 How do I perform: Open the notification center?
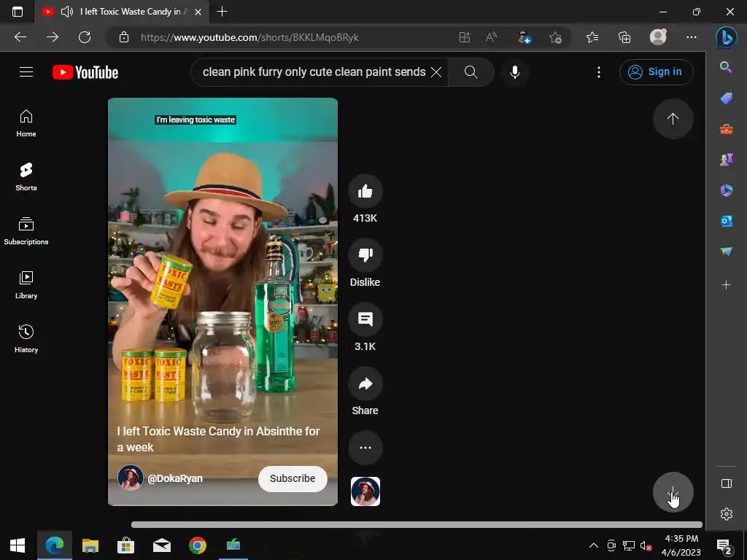(724, 545)
